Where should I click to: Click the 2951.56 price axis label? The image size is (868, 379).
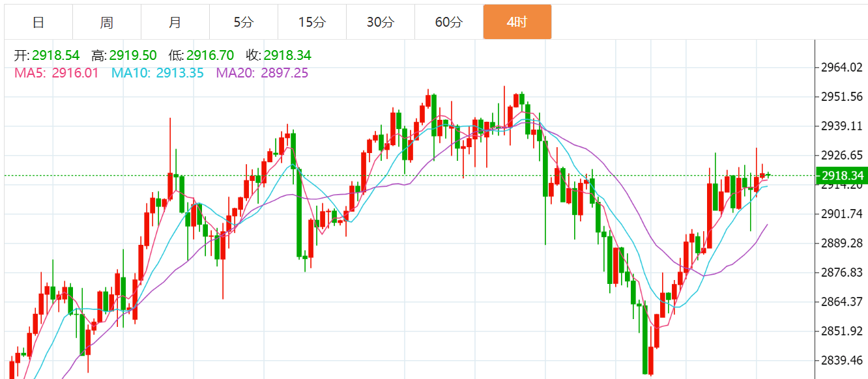coord(842,97)
